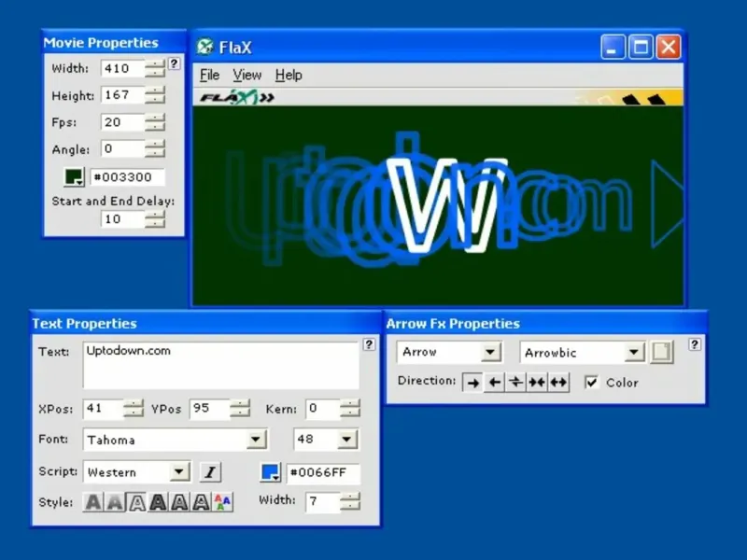Viewport: 747px width, 560px height.
Task: Expand the Tahoma font dropdown
Action: pos(256,440)
